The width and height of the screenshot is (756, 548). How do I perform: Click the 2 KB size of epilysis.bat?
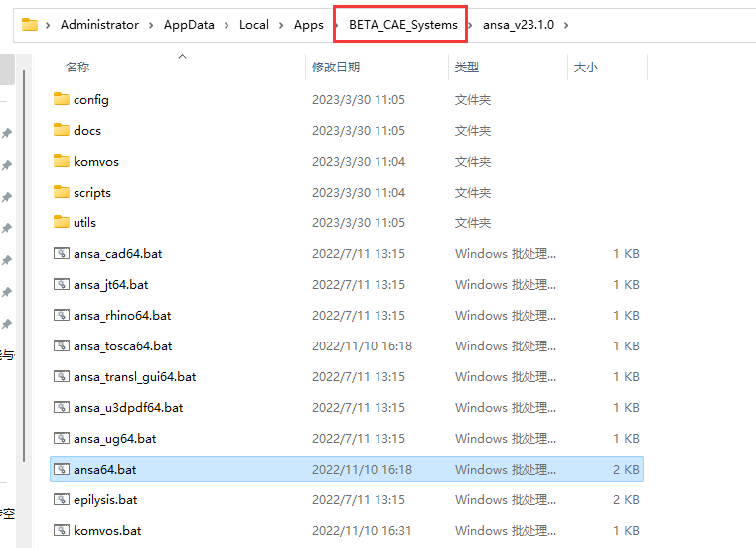(626, 499)
